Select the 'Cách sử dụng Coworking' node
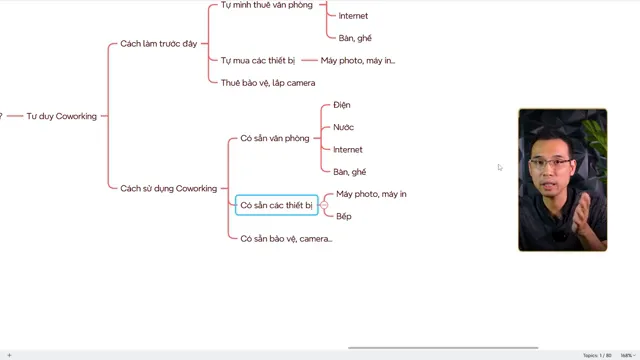Viewport: 640px width, 360px height. click(169, 189)
